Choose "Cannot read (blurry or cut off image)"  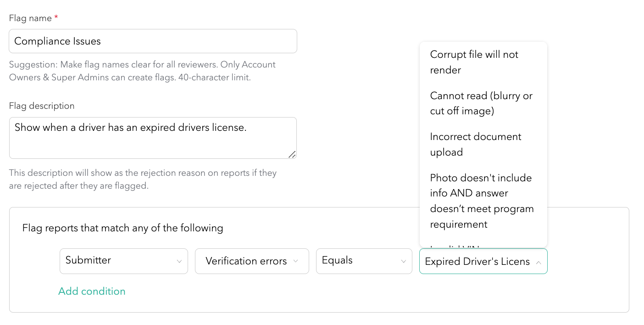(481, 103)
